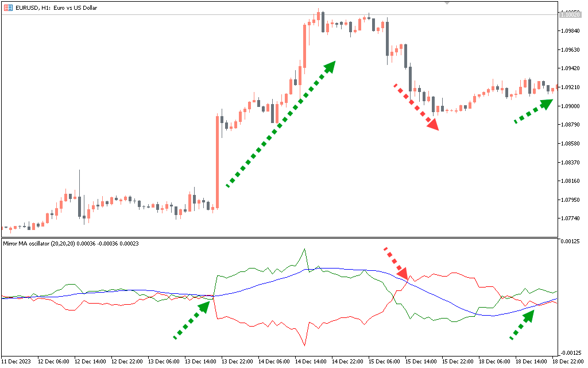Click price scale value 1.09840
Viewport: 588px width, 368px height.
(x=570, y=31)
